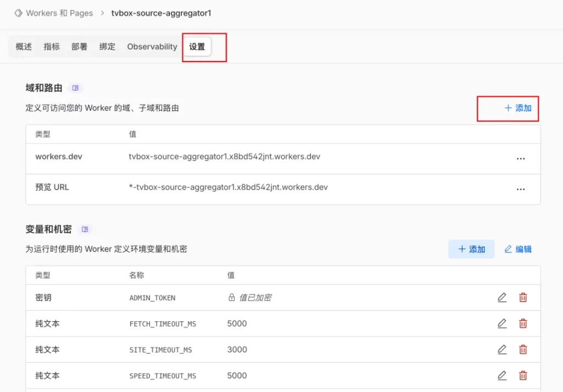The width and height of the screenshot is (563, 392).
Task: Click 编辑 for variables and secrets
Action: tap(518, 249)
